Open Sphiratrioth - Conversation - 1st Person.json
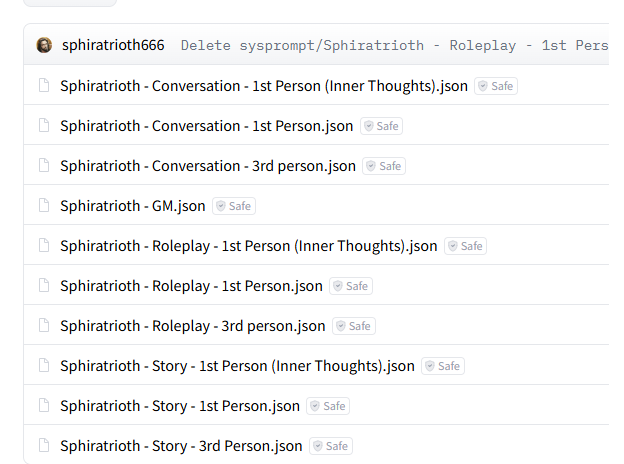Viewport: 624px width, 464px height. (x=207, y=126)
